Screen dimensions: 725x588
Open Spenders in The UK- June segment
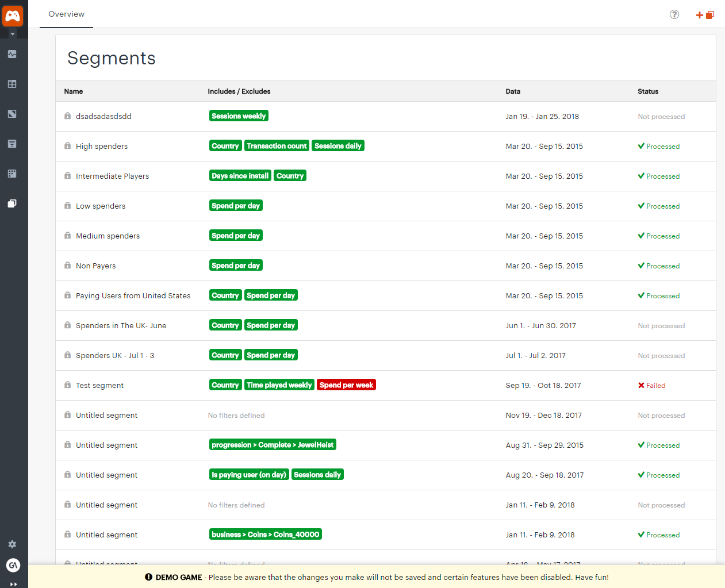pos(121,325)
